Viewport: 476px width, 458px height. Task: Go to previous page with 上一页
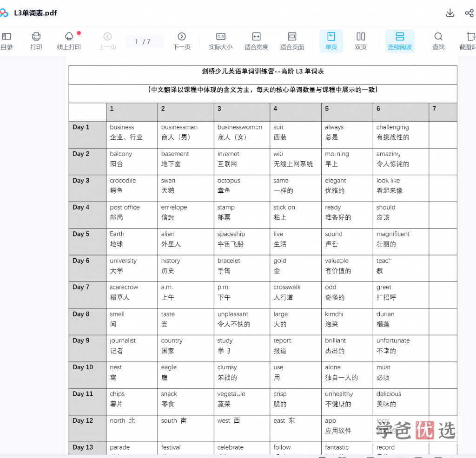[x=107, y=41]
